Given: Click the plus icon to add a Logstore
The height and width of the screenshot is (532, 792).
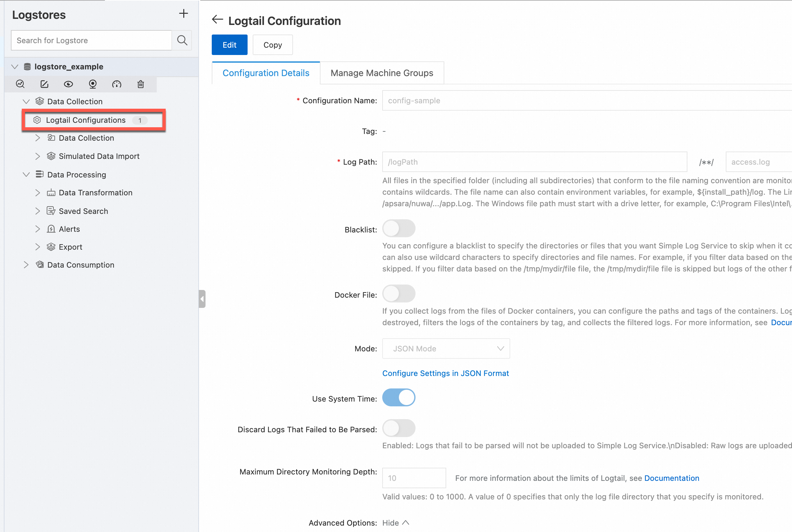Looking at the screenshot, I should 183,13.
